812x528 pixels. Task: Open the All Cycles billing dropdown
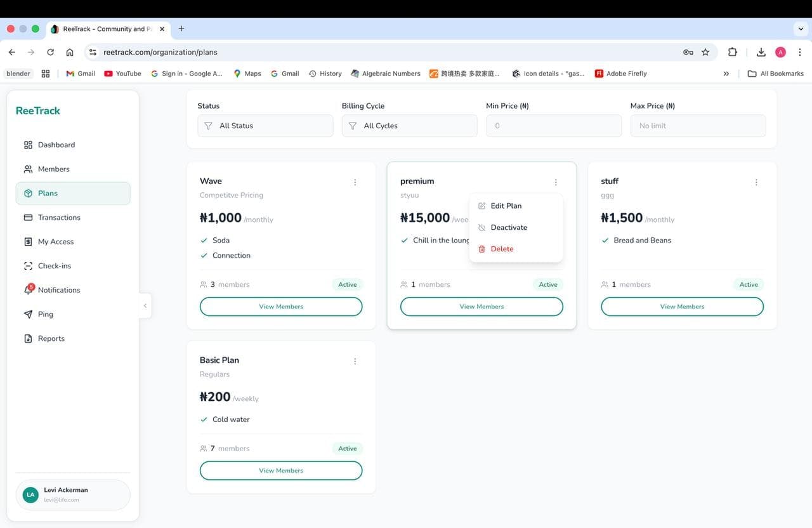coord(409,125)
